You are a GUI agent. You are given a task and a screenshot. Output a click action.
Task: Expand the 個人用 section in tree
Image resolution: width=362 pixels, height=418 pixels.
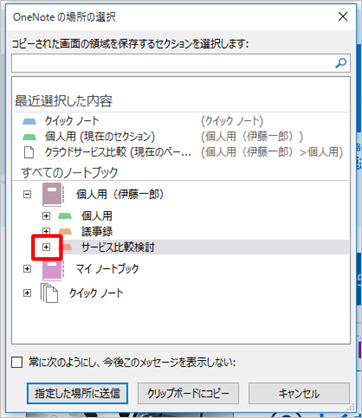pyautogui.click(x=46, y=216)
